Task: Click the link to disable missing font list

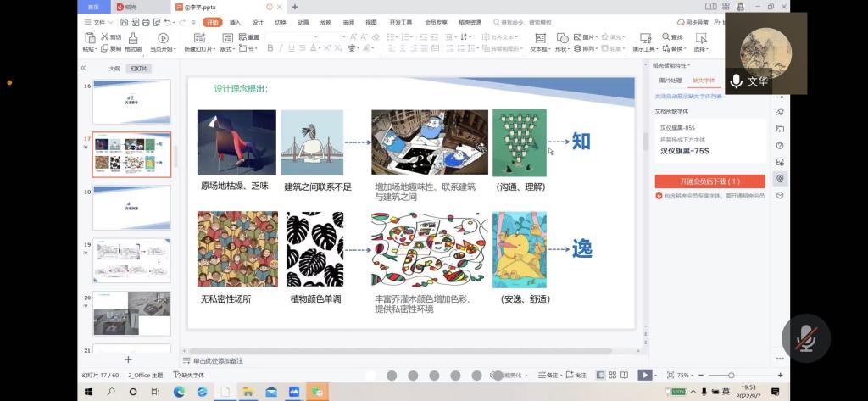Action: pyautogui.click(x=688, y=97)
